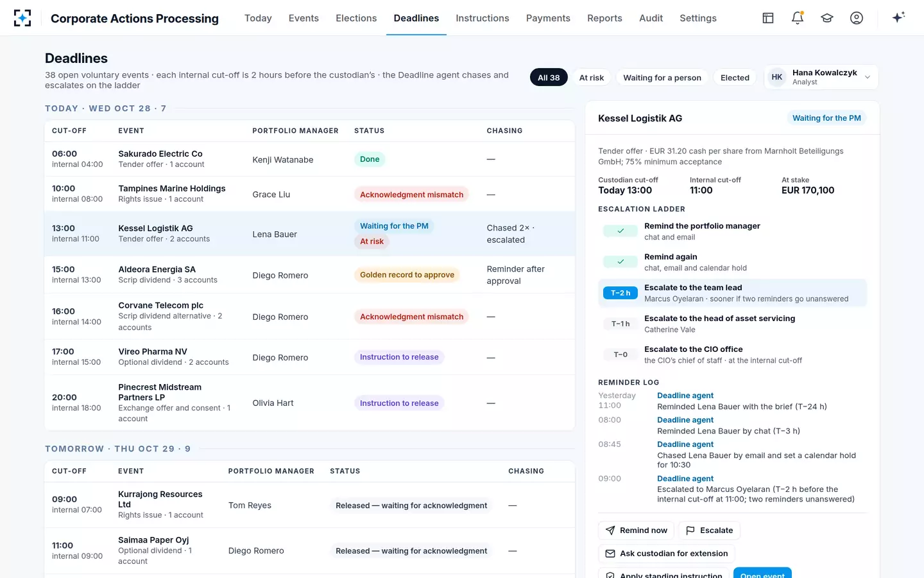This screenshot has height=578, width=924.
Task: Select the Elected filter
Action: pos(735,78)
